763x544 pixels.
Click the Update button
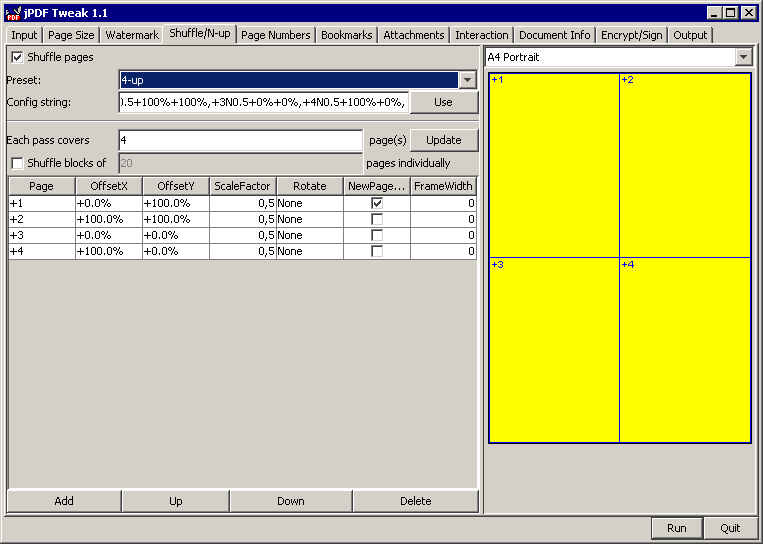coord(444,140)
